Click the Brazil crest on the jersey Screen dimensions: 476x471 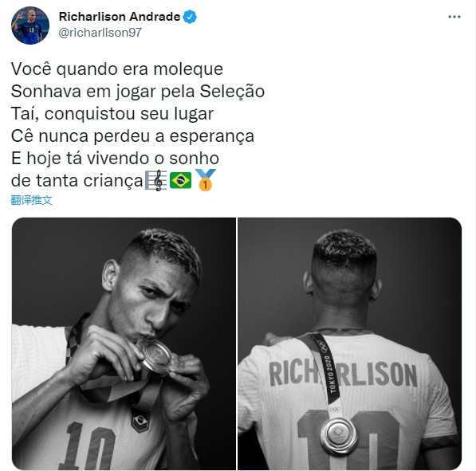click(x=140, y=421)
